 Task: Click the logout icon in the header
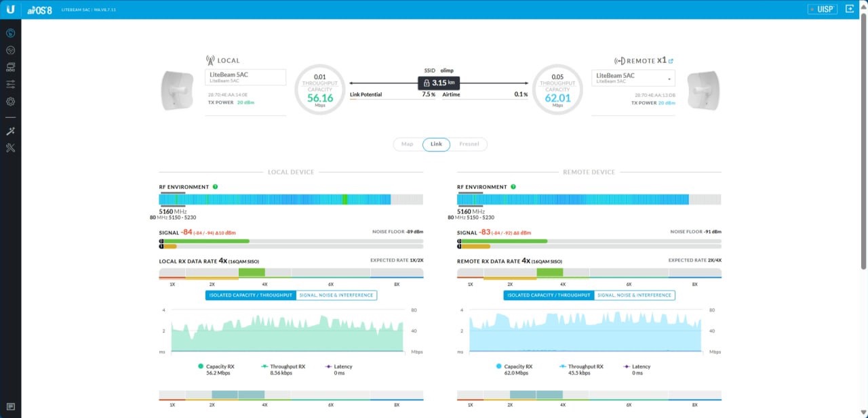pos(849,9)
